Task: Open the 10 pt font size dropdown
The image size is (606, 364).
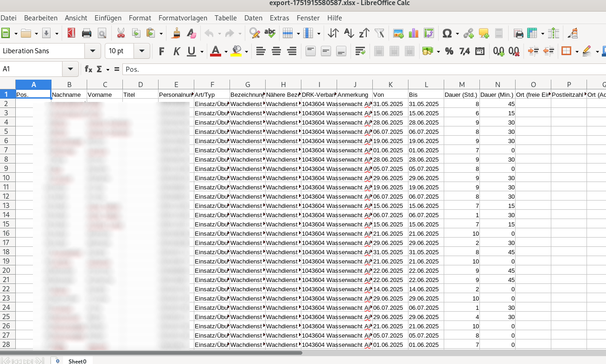Action: (142, 51)
